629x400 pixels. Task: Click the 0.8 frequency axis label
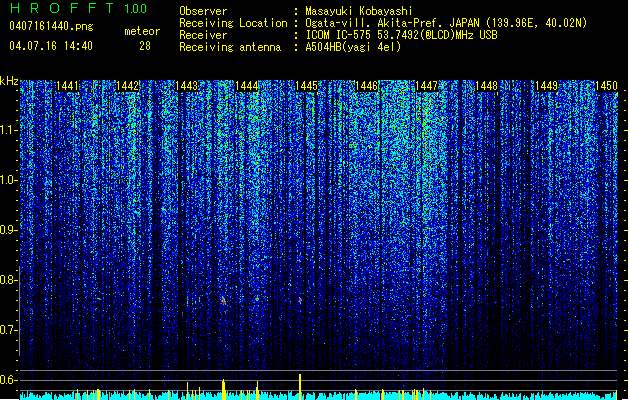pos(9,280)
